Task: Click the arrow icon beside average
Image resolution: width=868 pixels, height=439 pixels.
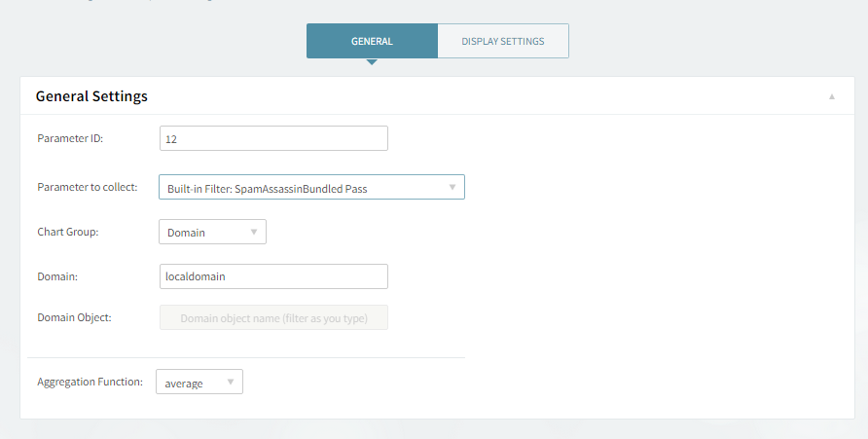Action: (231, 383)
